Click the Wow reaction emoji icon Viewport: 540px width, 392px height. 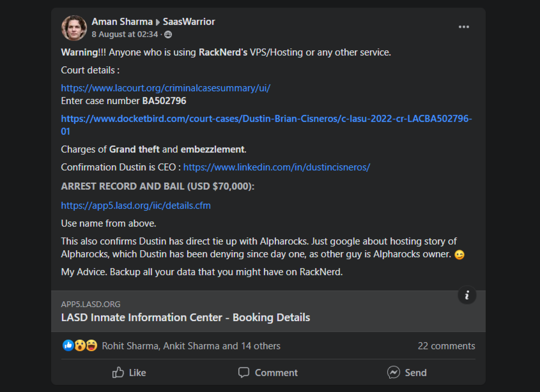[x=80, y=346]
